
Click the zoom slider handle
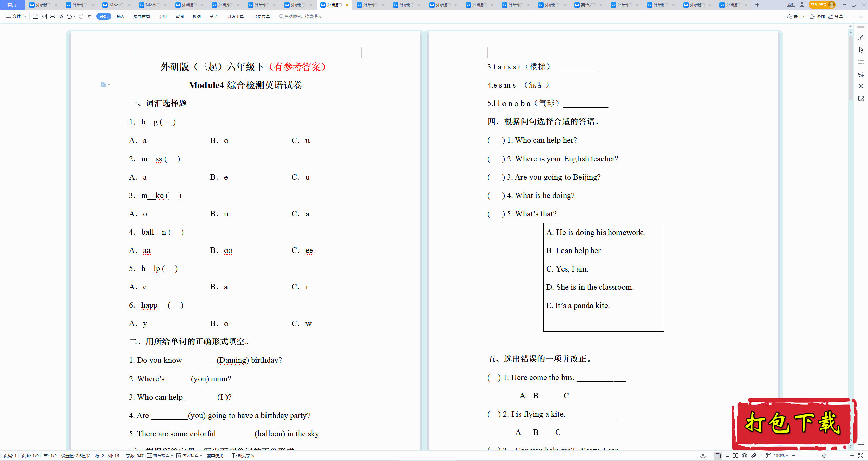coord(824,456)
